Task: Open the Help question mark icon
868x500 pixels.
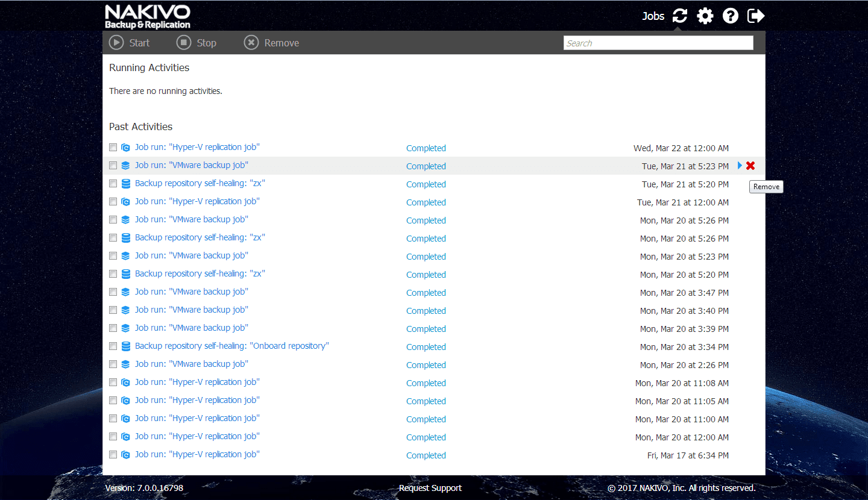Action: (x=731, y=16)
